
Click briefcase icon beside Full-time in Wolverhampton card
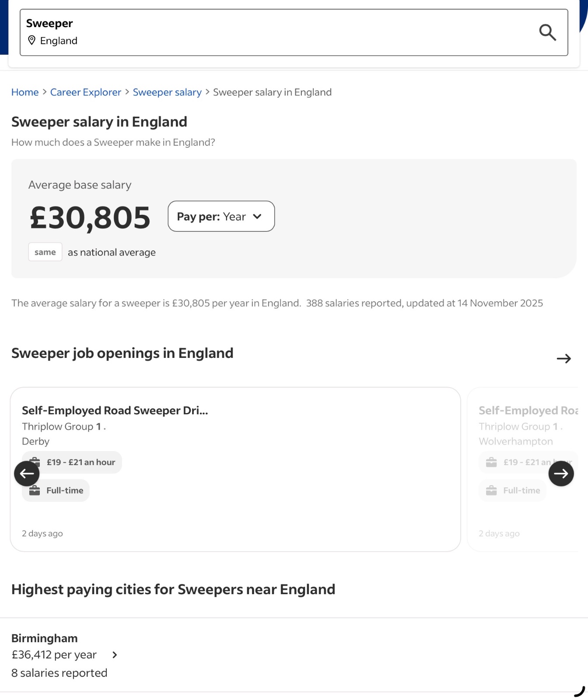(x=491, y=490)
